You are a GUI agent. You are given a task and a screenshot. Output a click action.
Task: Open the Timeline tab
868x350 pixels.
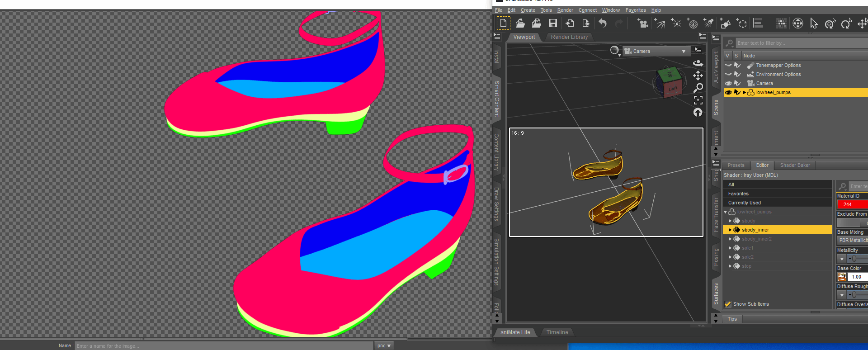(x=557, y=332)
